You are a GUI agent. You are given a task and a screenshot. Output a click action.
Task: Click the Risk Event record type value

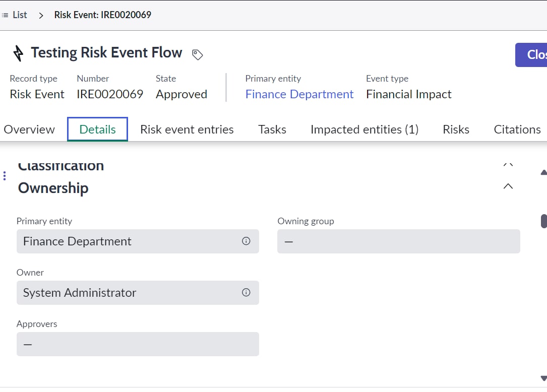[x=37, y=94]
